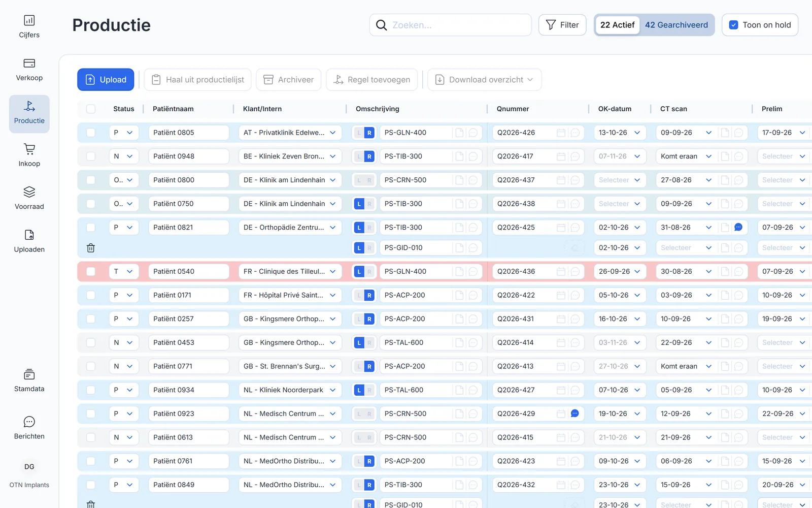Click the Archiveer button
The image size is (812, 508).
[289, 80]
